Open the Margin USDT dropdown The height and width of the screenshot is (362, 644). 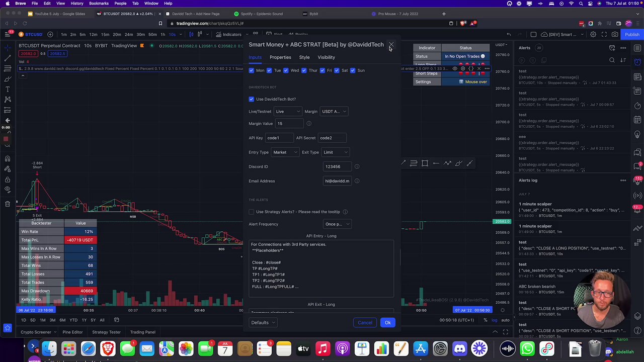[334, 112]
